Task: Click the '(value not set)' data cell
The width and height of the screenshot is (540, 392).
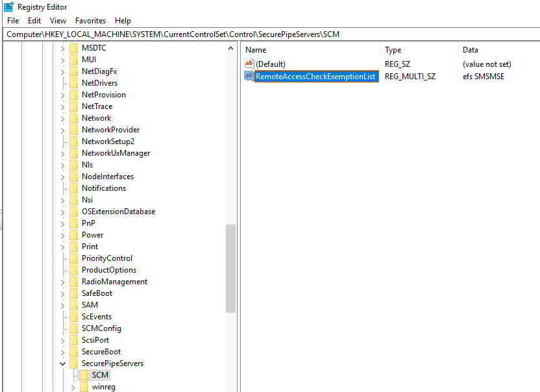Action: pos(487,64)
